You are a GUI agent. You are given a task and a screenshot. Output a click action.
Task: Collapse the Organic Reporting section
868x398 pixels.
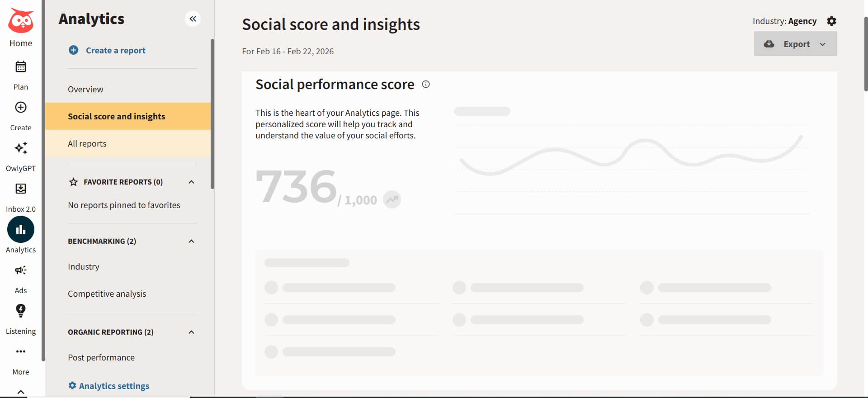pyautogui.click(x=191, y=332)
